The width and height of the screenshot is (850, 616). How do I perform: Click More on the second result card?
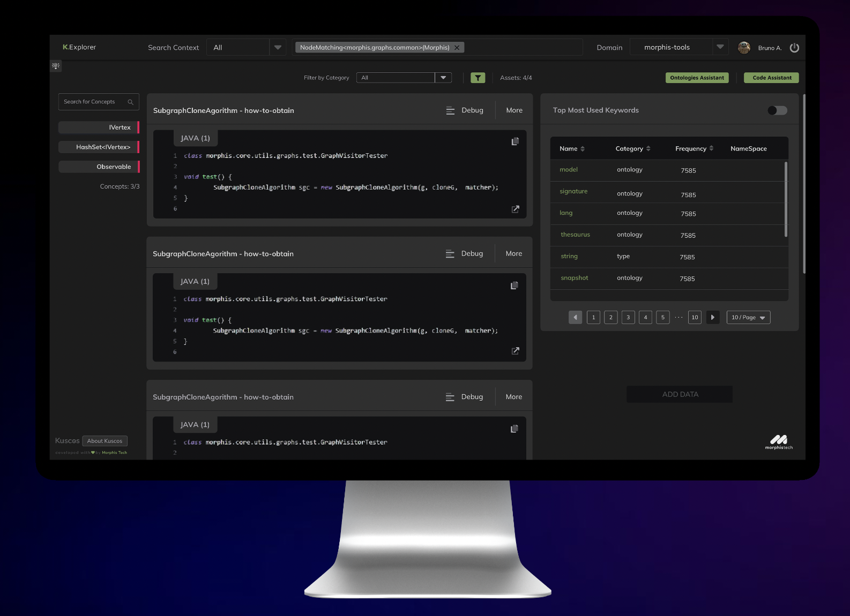coord(514,253)
